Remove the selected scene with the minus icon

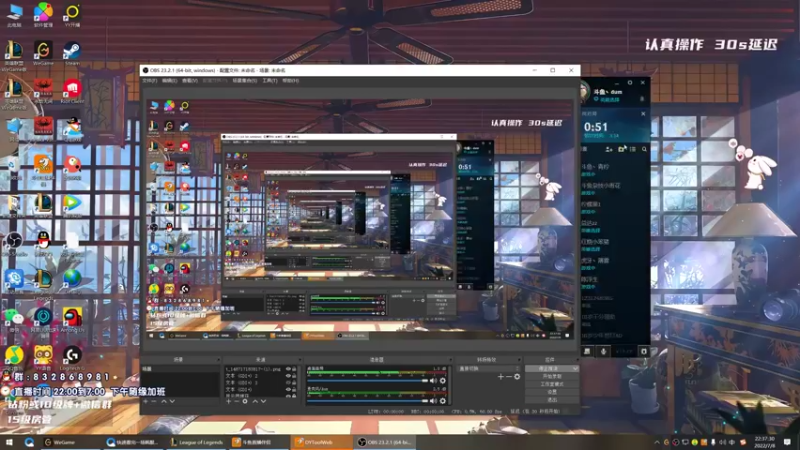click(x=153, y=402)
